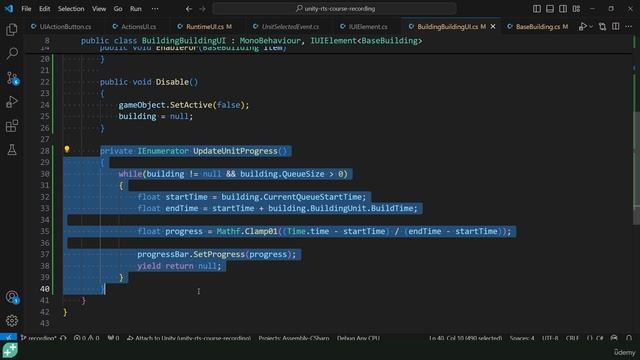The image size is (640, 360).
Task: Open the View menu
Action: coord(99,9)
